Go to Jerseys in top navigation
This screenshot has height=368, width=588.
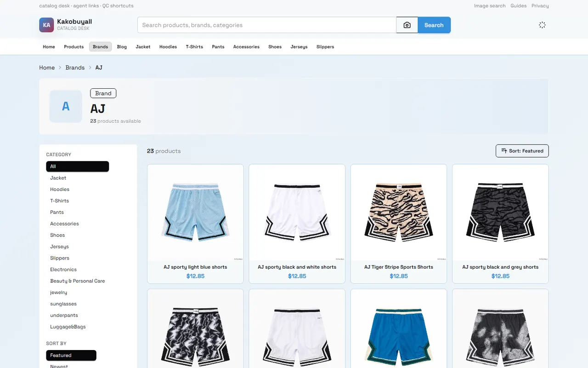[299, 47]
